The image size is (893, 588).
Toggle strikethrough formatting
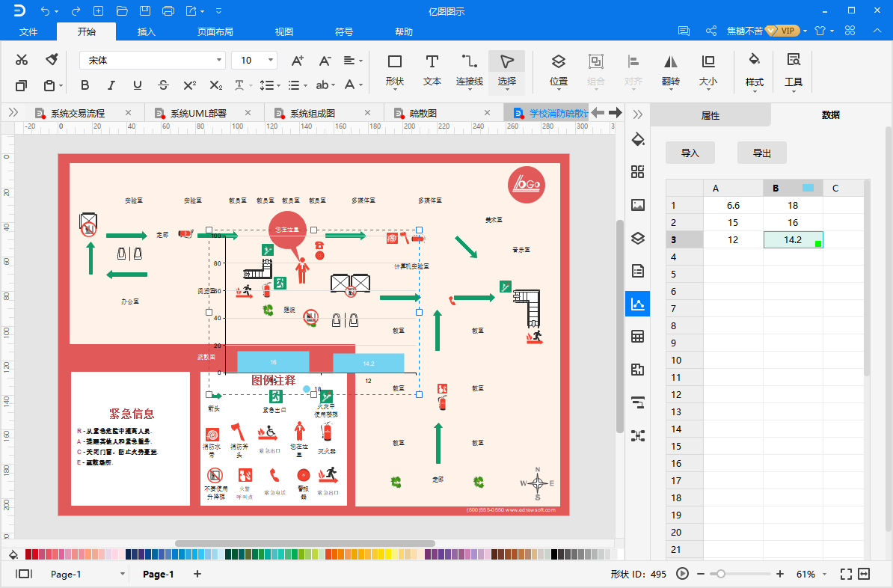164,85
